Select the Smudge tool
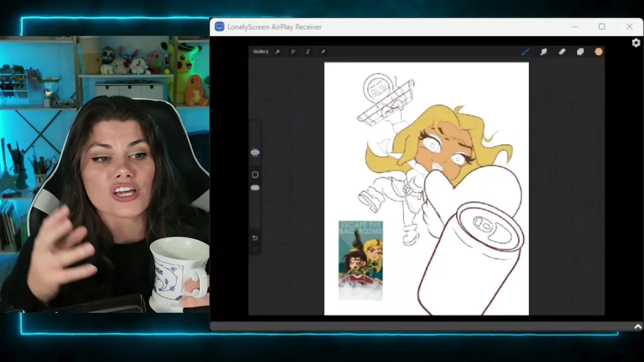644x362 pixels. (x=544, y=51)
